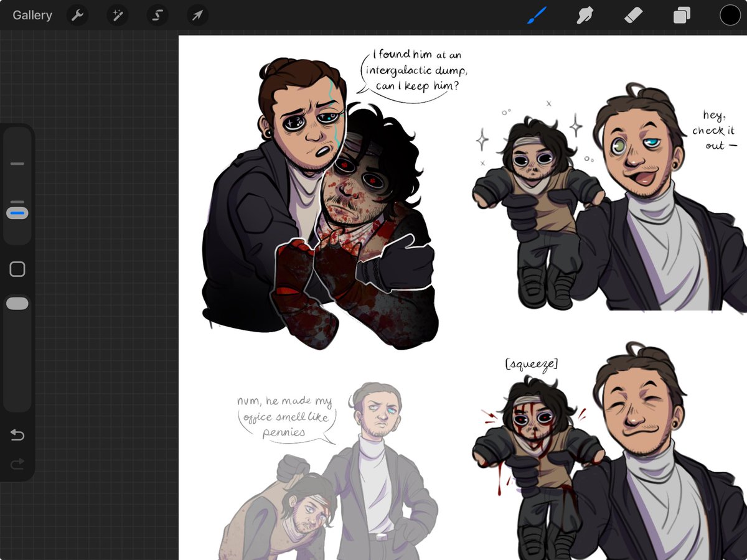The image size is (747, 560).
Task: Open the Layers panel
Action: point(682,15)
